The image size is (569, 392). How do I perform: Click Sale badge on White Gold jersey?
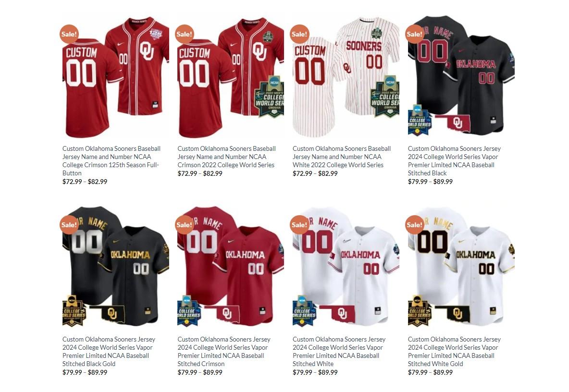click(414, 225)
